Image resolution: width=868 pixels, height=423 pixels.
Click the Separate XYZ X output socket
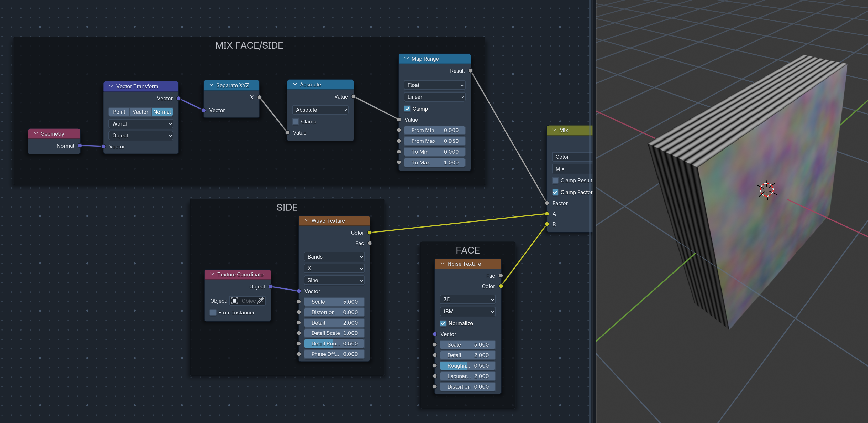[259, 97]
